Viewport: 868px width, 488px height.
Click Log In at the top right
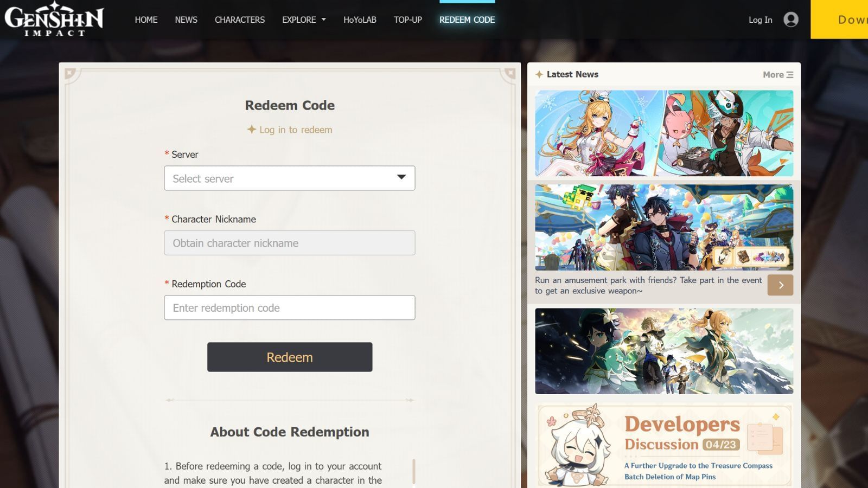pyautogui.click(x=759, y=20)
